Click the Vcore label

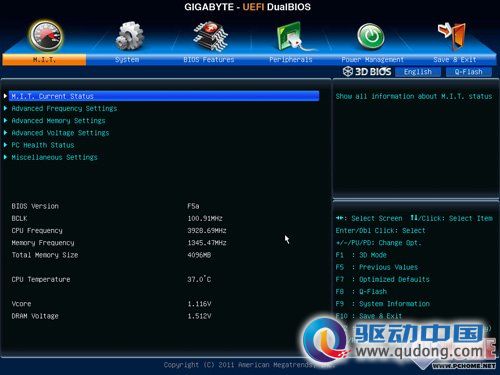pos(21,304)
